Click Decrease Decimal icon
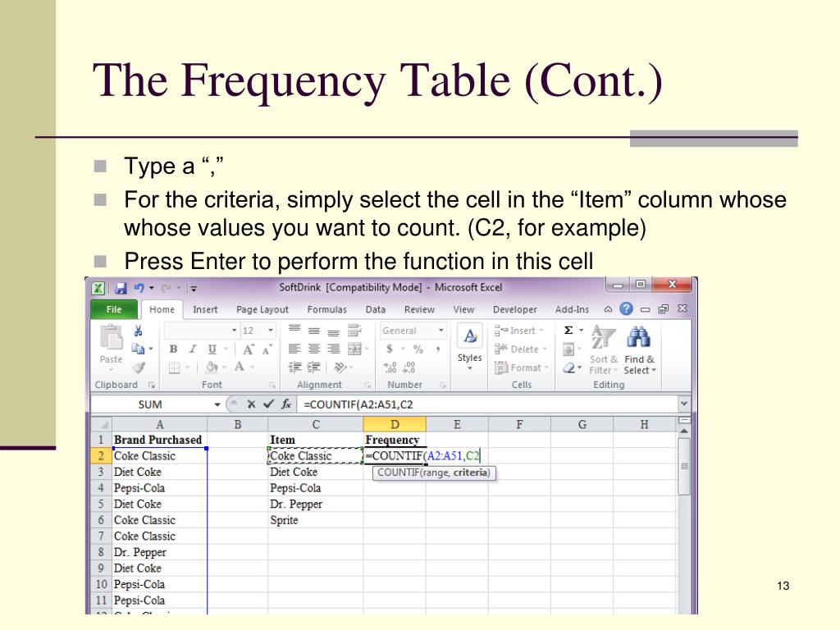Image resolution: width=840 pixels, height=630 pixels. point(409,367)
